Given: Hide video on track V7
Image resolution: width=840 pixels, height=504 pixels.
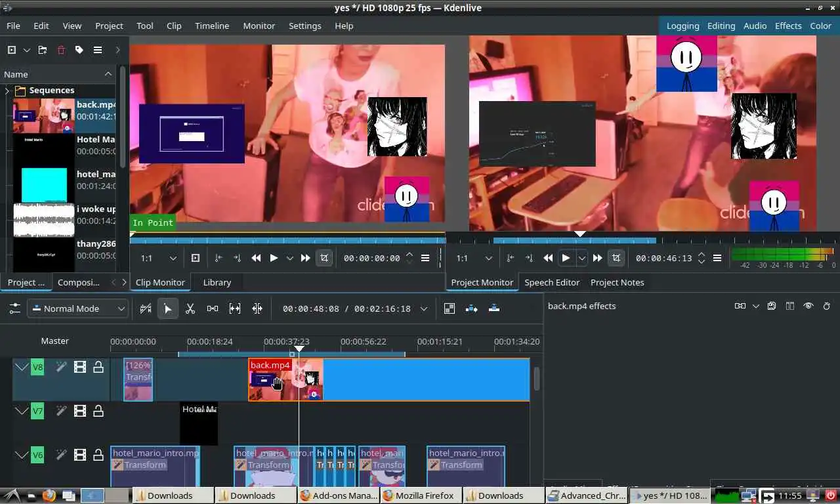Looking at the screenshot, I should point(80,411).
